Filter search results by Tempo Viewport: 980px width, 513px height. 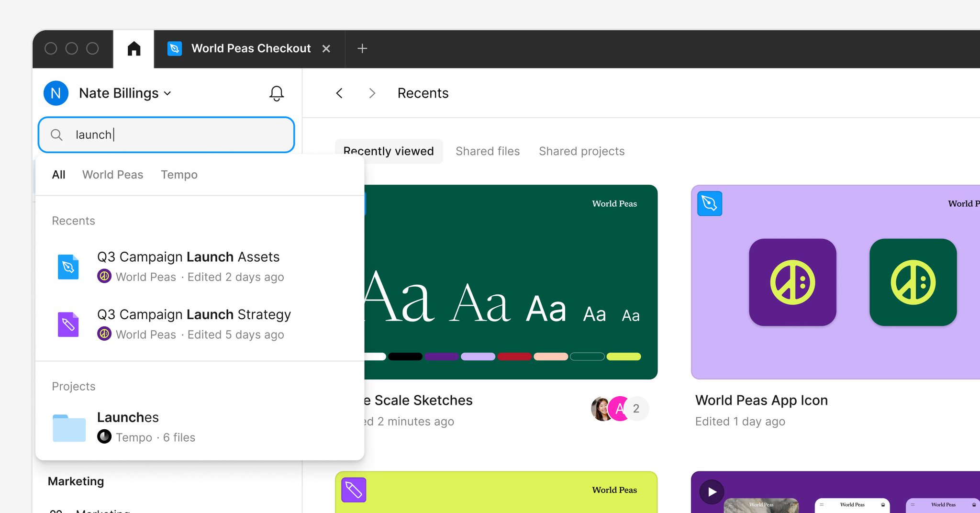[x=179, y=175]
